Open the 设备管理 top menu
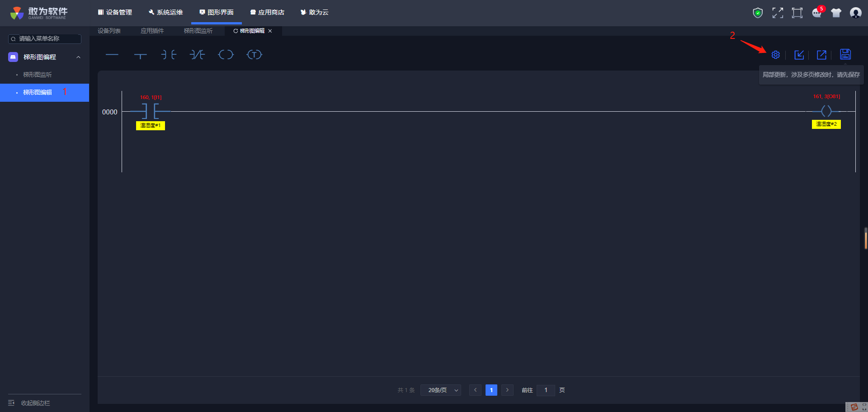This screenshot has height=412, width=868. 115,12
